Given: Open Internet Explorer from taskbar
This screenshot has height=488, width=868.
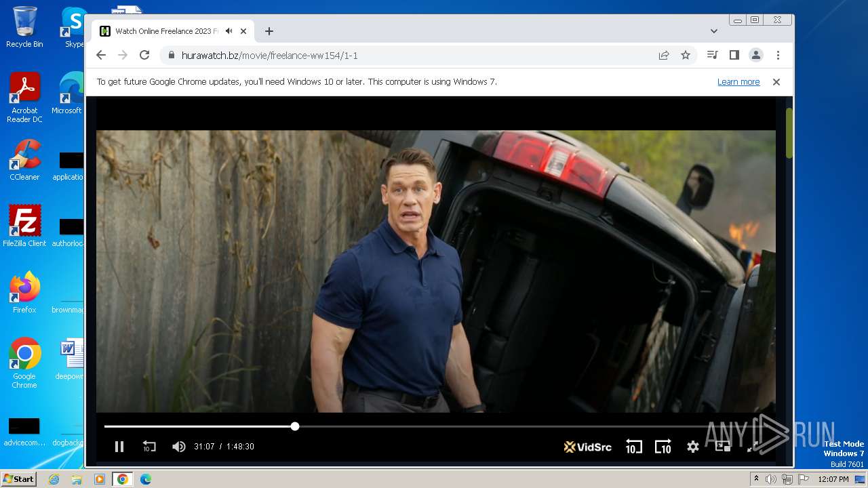Looking at the screenshot, I should tap(54, 479).
